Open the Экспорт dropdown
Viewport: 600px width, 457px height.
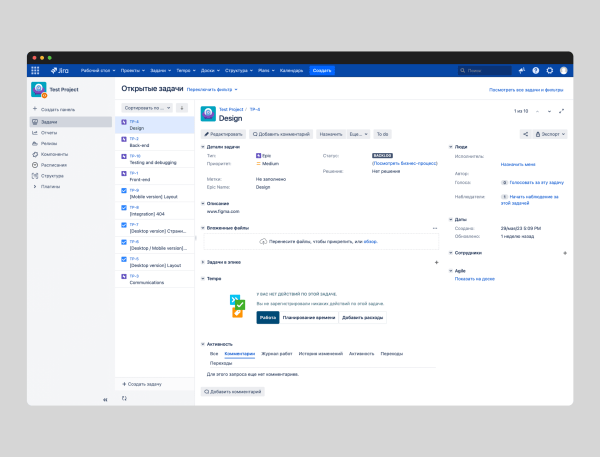coord(549,133)
